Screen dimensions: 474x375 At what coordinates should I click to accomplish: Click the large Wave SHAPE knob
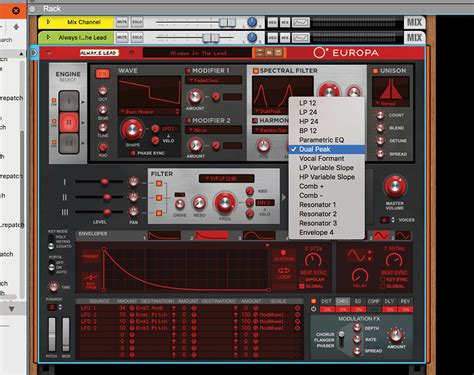[x=132, y=130]
